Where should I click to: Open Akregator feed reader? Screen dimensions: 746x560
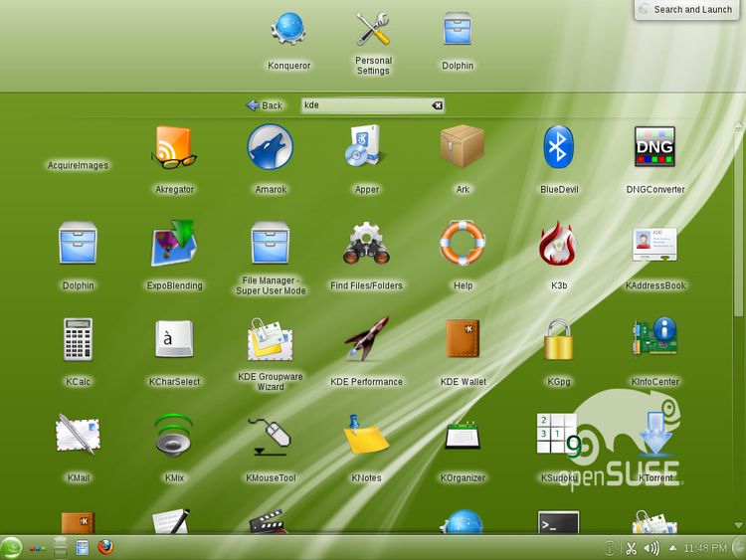174,148
